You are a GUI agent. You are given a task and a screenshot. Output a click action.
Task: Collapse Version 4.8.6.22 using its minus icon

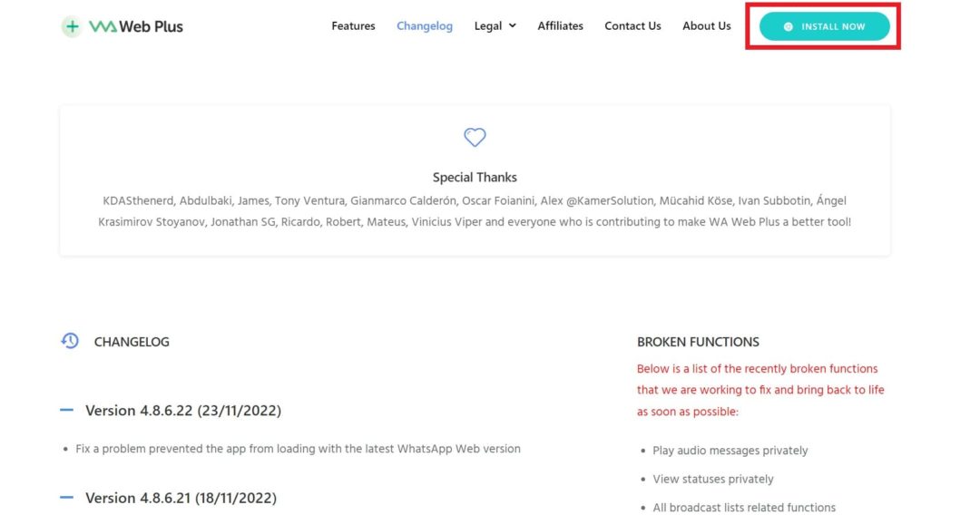(x=66, y=411)
